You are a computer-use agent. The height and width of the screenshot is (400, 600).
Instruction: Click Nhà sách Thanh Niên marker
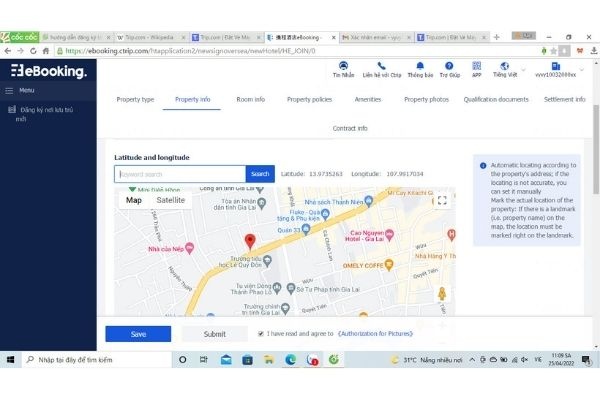[368, 201]
